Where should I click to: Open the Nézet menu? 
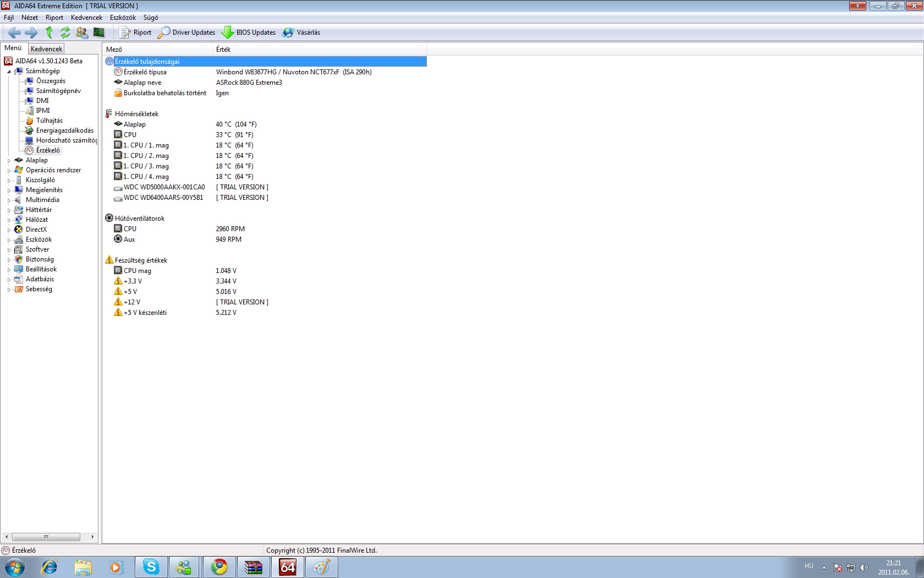click(x=30, y=18)
